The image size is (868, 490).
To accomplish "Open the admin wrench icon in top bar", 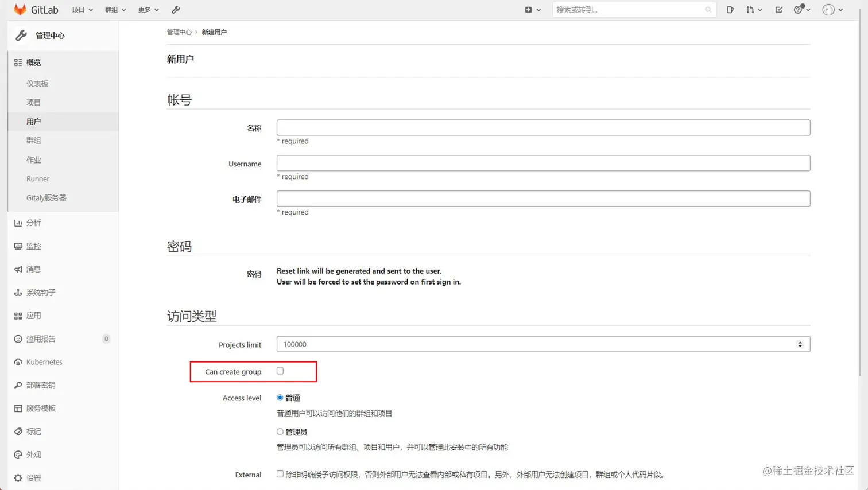I will click(x=176, y=10).
